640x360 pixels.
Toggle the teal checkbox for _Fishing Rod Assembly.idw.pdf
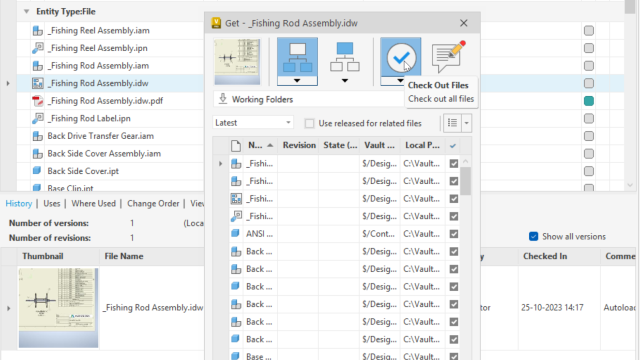[x=589, y=101]
